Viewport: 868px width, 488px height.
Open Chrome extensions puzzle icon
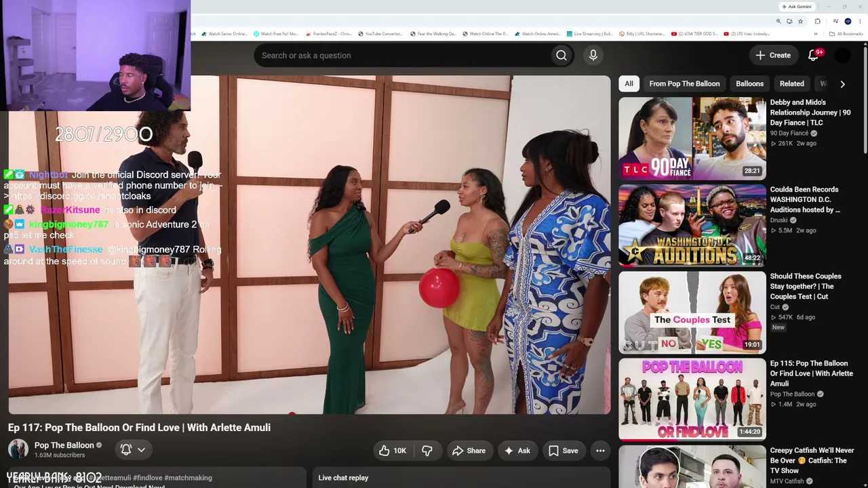click(818, 22)
